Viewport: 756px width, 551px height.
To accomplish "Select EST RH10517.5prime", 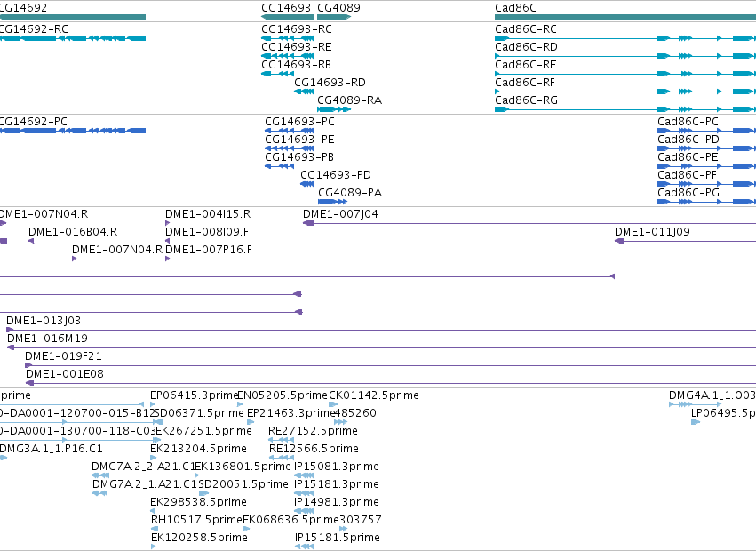I will point(155,530).
